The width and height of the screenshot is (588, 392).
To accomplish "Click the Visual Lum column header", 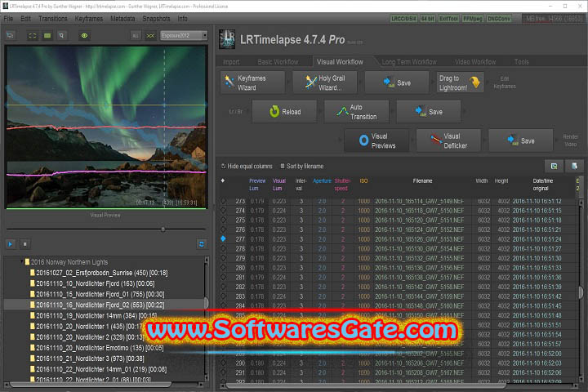I will [278, 185].
